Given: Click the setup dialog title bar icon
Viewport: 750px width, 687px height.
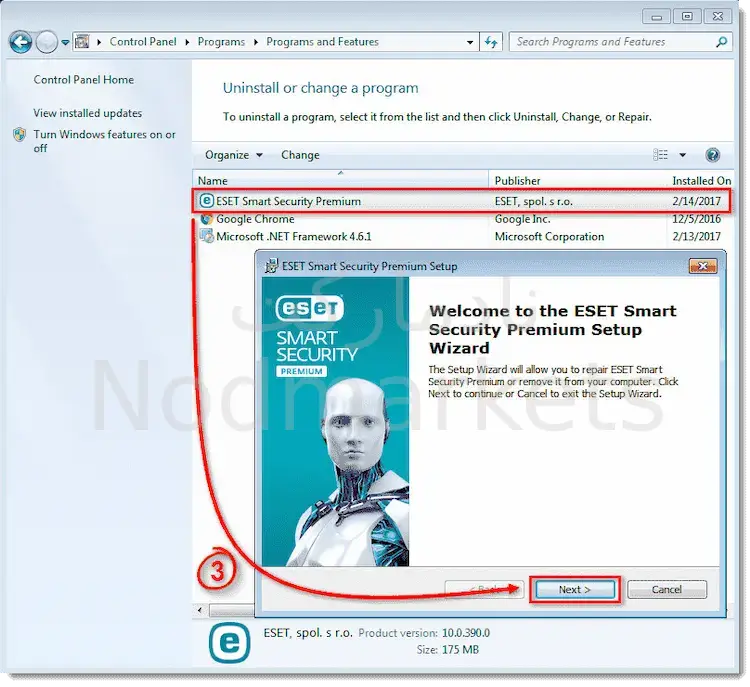Looking at the screenshot, I should [271, 266].
